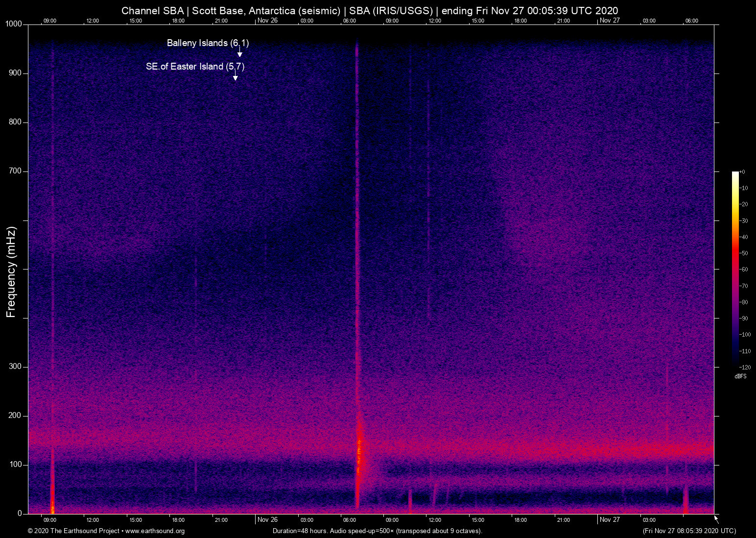This screenshot has width=756, height=538.
Task: Click the Frequency (mHz) vertical axis label
Action: click(11, 272)
